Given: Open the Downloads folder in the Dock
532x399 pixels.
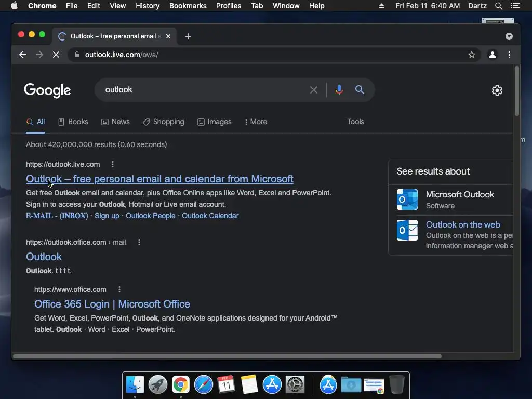Looking at the screenshot, I should point(351,385).
